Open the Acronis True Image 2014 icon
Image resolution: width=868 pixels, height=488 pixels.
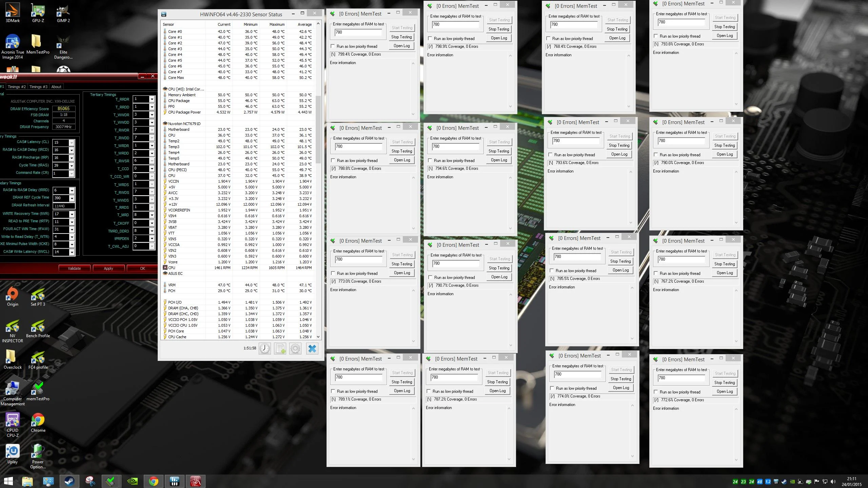coord(13,47)
